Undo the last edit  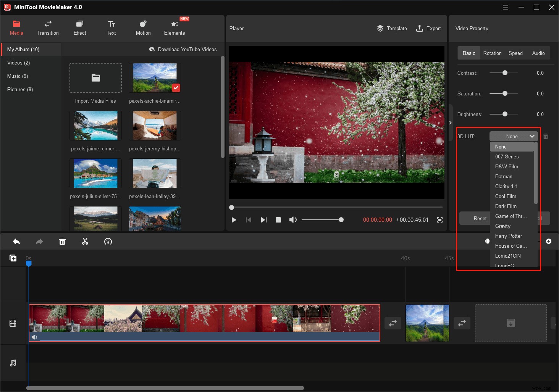pos(16,241)
